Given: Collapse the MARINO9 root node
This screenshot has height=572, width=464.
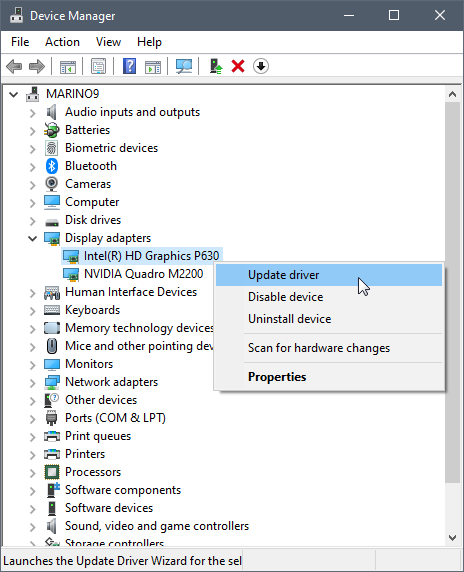Looking at the screenshot, I should 13,95.
